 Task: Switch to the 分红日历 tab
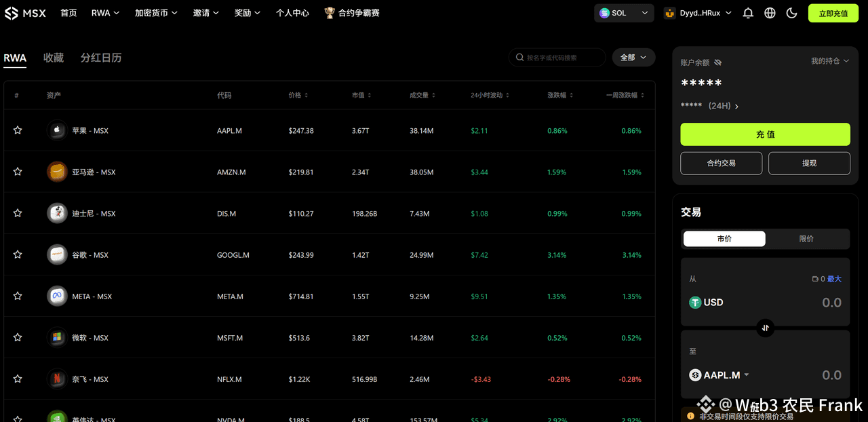pyautogui.click(x=101, y=58)
